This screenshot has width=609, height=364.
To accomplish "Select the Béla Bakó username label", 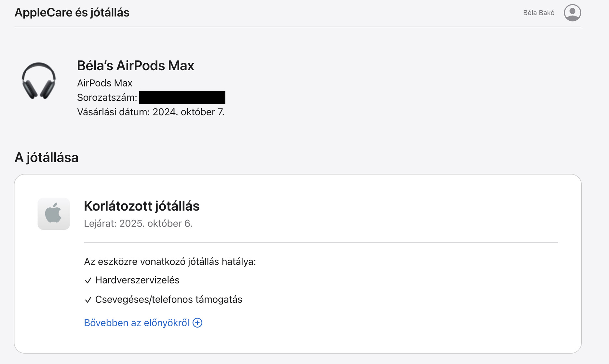I will 538,13.
